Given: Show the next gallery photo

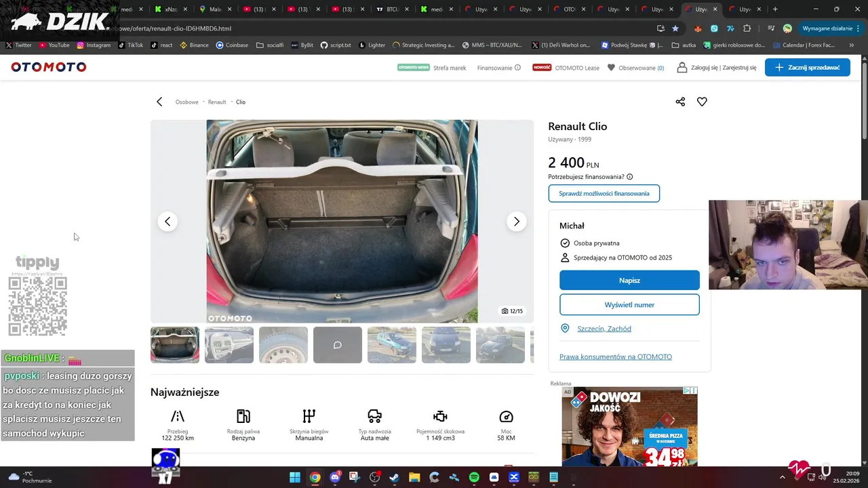Looking at the screenshot, I should (516, 222).
